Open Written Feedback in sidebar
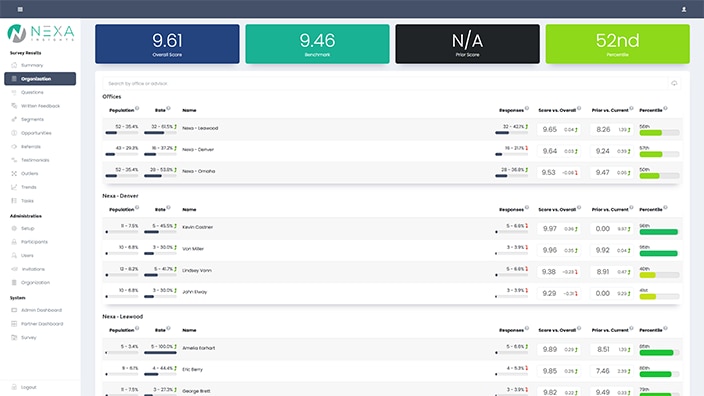This screenshot has height=396, width=704. click(40, 106)
